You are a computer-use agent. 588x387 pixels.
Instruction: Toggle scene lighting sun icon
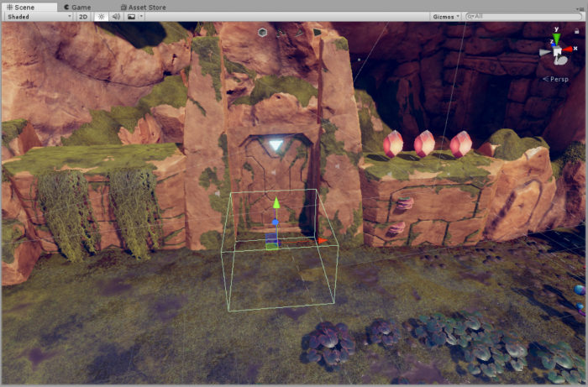click(101, 17)
